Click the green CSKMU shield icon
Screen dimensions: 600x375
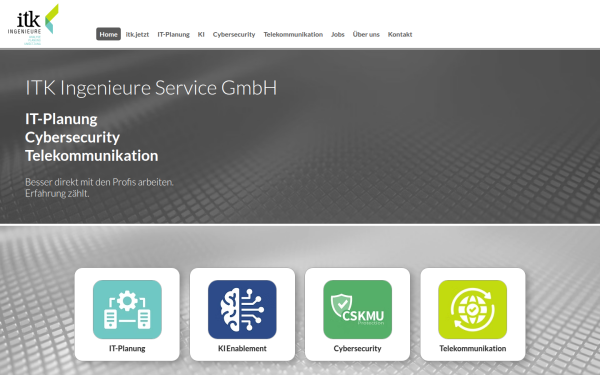point(357,309)
